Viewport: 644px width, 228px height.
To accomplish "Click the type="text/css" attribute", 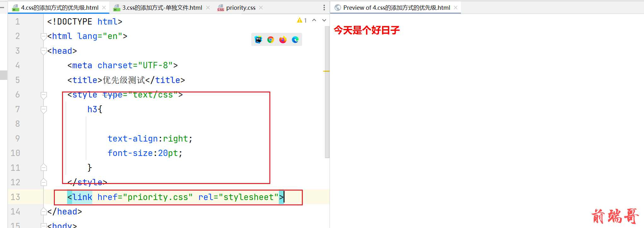I will click(x=140, y=95).
